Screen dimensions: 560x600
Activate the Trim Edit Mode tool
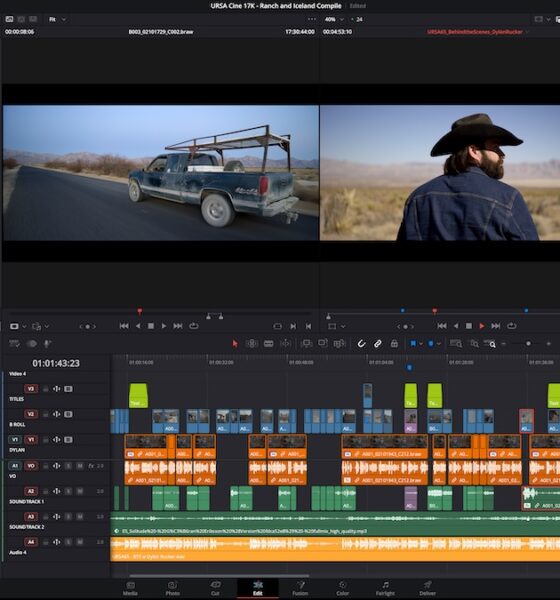(x=251, y=344)
